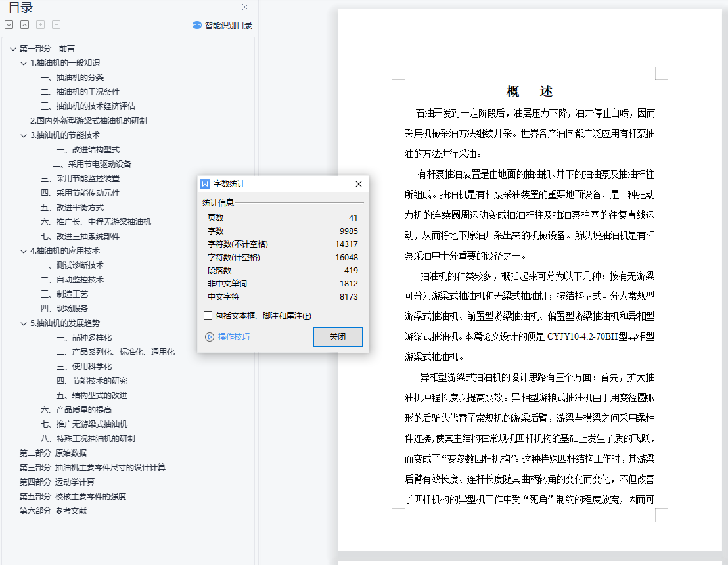Go to 一、品种多样化 heading
728x565 pixels.
coord(84,338)
